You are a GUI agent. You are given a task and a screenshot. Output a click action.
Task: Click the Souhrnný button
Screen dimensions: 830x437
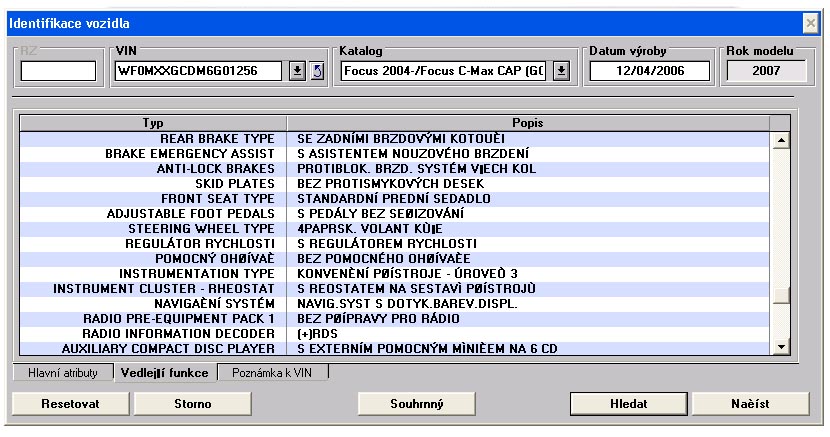pos(416,403)
